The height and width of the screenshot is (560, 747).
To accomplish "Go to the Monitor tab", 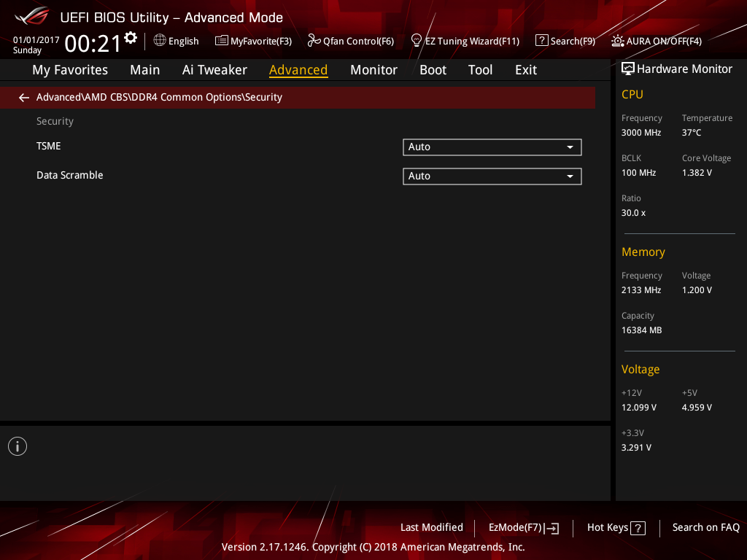I will pyautogui.click(x=373, y=70).
